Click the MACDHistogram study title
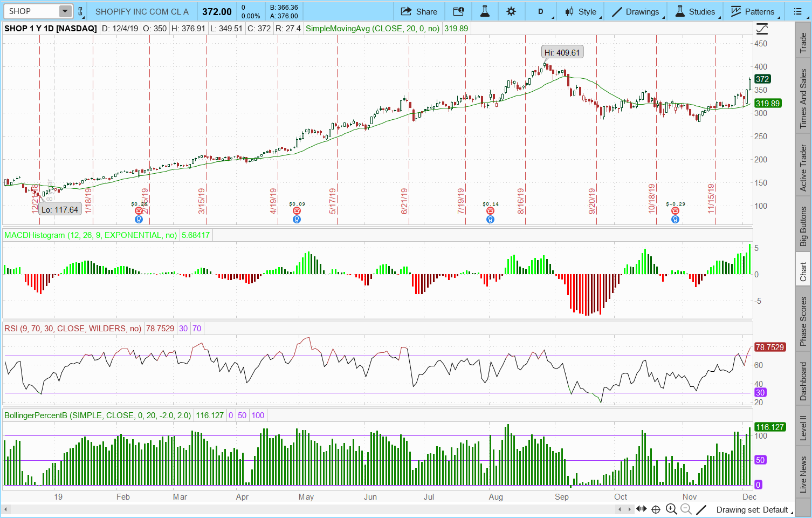 click(91, 235)
